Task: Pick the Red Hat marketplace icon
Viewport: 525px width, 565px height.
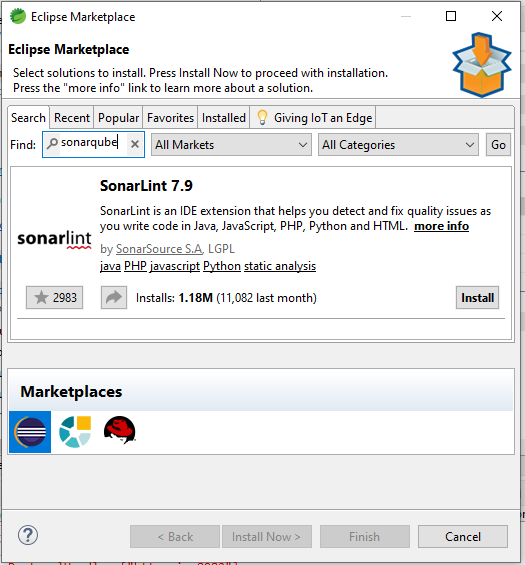Action: coord(120,430)
